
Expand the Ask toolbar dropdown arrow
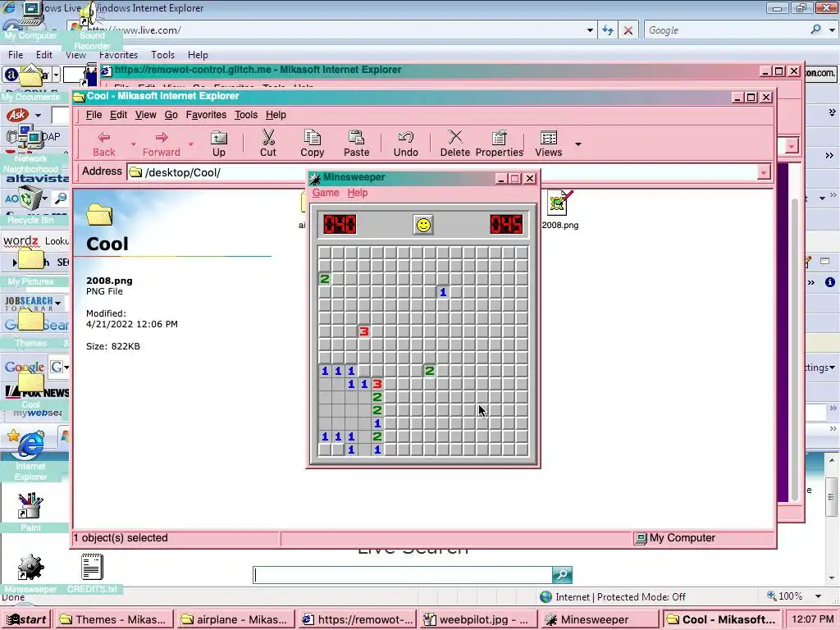[38, 115]
